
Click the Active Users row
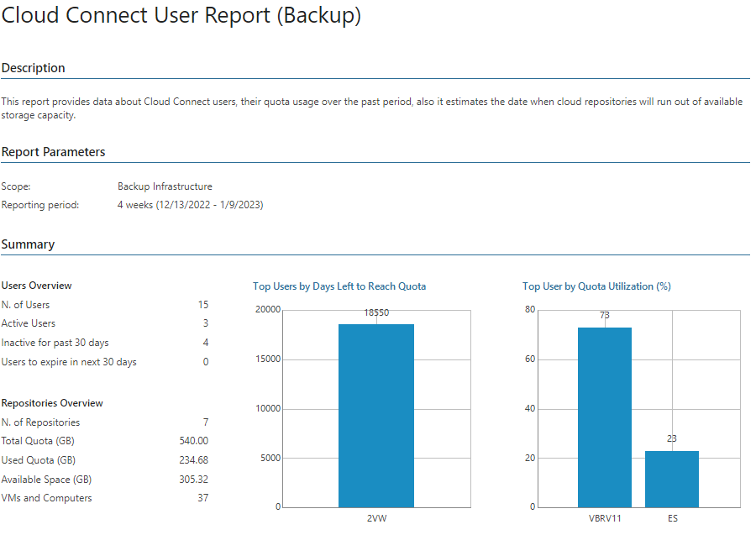pos(105,323)
